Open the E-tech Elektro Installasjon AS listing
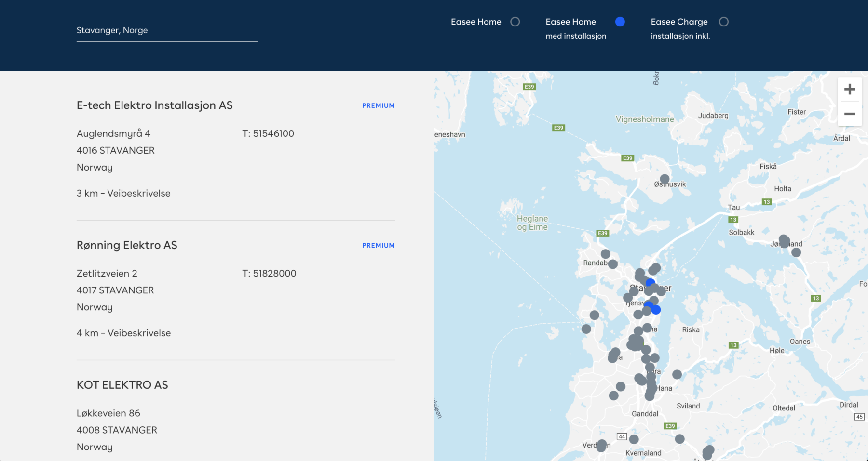This screenshot has width=868, height=461. [x=154, y=105]
